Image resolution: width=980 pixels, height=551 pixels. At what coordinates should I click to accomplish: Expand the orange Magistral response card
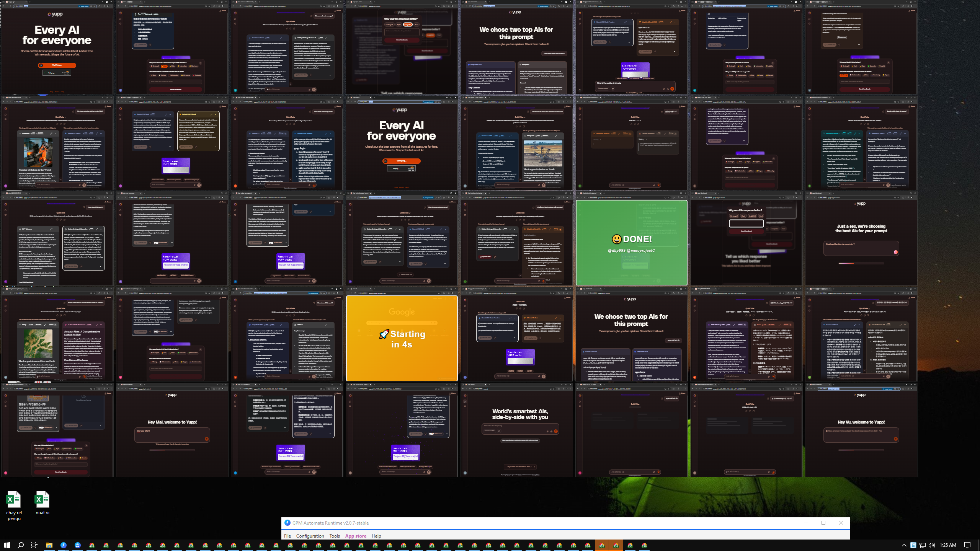[671, 22]
